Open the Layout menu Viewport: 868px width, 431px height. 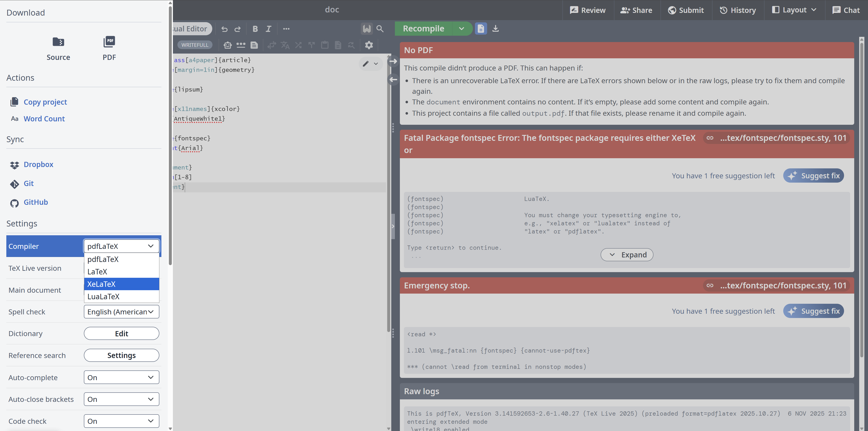click(794, 10)
